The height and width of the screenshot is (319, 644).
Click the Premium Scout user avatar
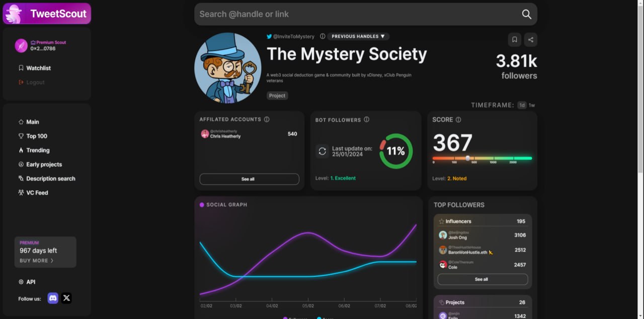coord(21,45)
